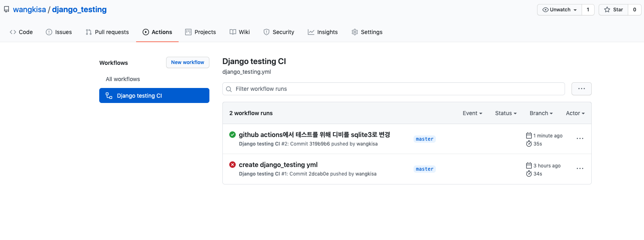The height and width of the screenshot is (240, 644).
Task: Open the workflow options ellipsis button beside filter
Action: pyautogui.click(x=582, y=89)
